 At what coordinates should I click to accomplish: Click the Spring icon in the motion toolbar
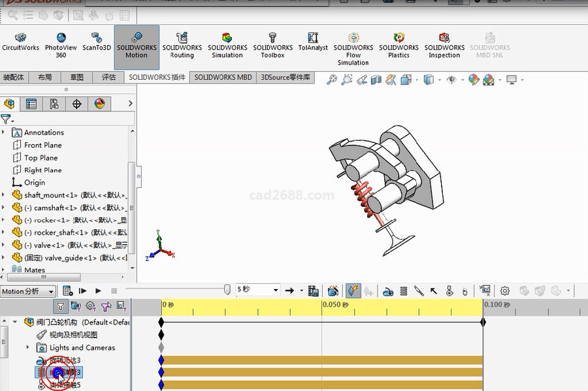click(403, 290)
